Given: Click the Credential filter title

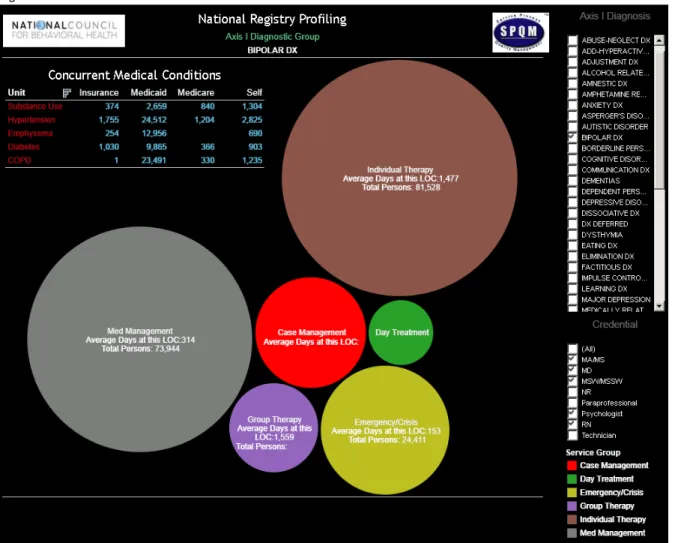Looking at the screenshot, I should [615, 324].
